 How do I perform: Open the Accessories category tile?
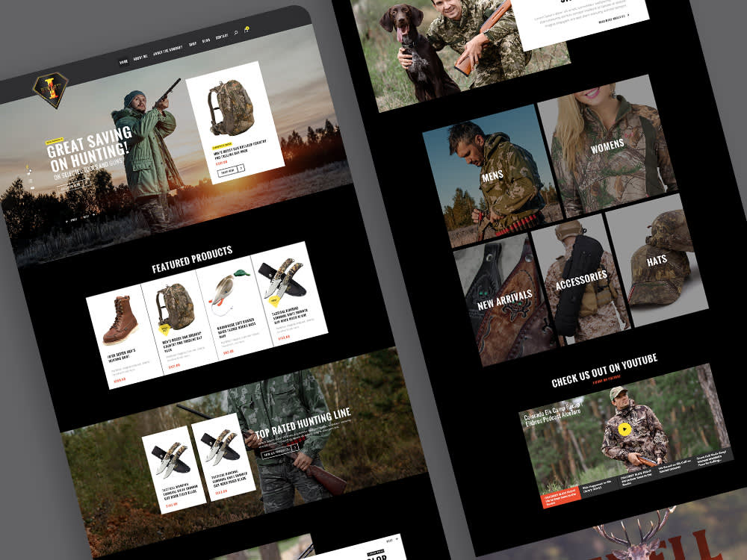click(x=580, y=280)
